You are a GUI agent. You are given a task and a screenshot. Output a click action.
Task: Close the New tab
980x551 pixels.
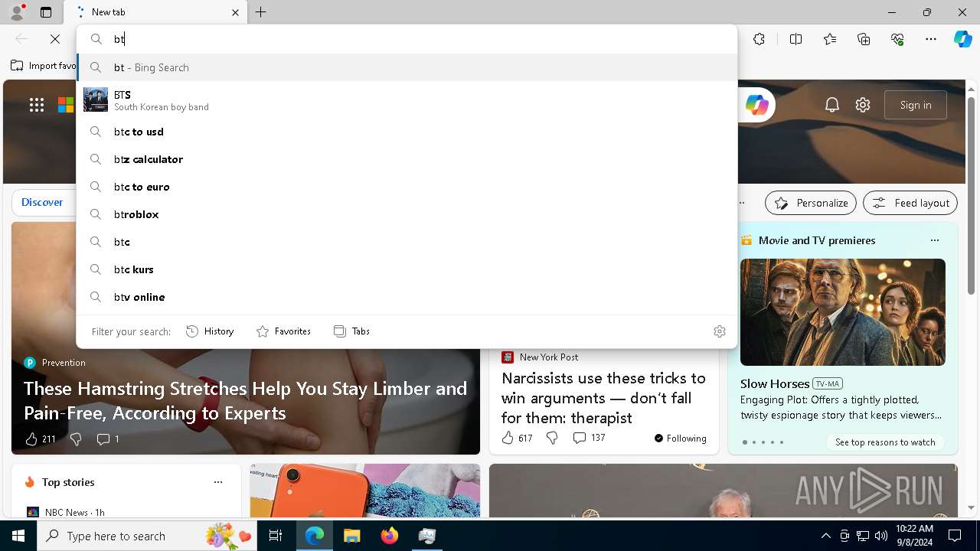235,12
